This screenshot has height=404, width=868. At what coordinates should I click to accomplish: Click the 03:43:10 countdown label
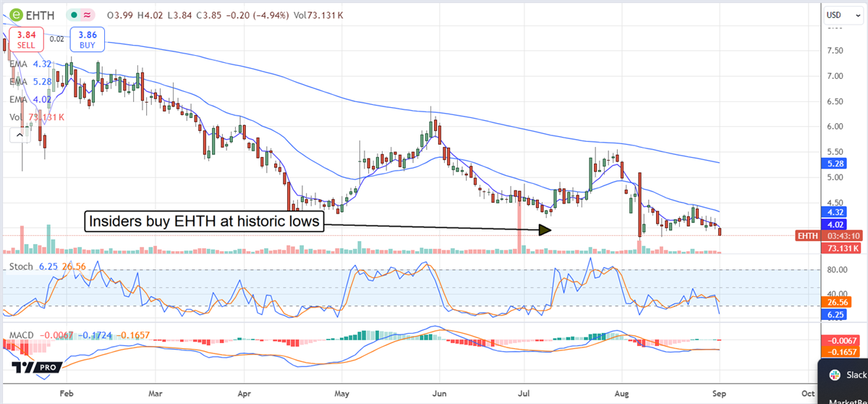[841, 236]
